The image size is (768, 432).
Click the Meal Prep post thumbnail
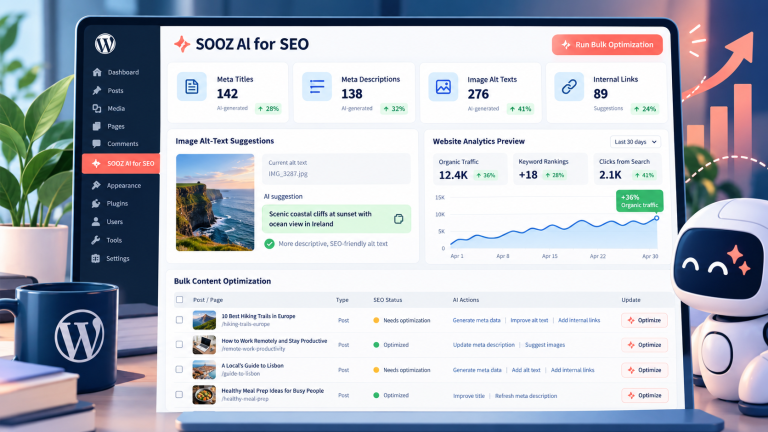pyautogui.click(x=204, y=394)
